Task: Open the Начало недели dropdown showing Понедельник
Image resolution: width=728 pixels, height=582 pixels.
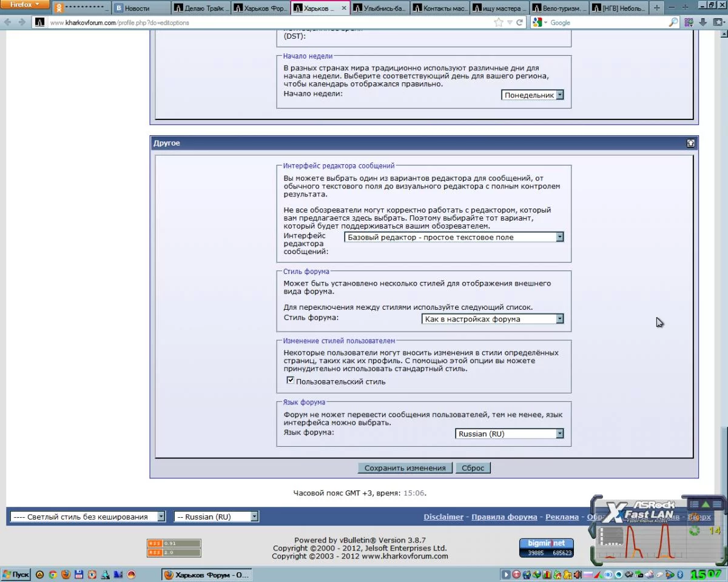Action: pos(533,95)
